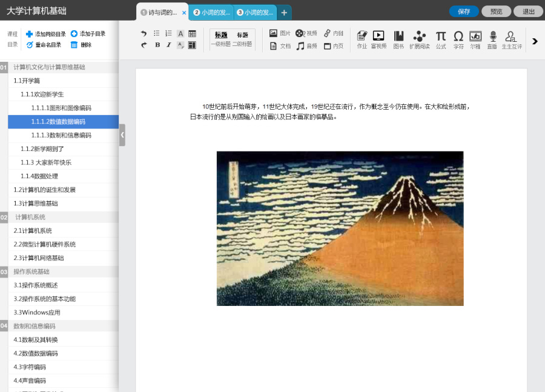Apply 二级标题 heading style
The image size is (545, 392).
point(243,39)
